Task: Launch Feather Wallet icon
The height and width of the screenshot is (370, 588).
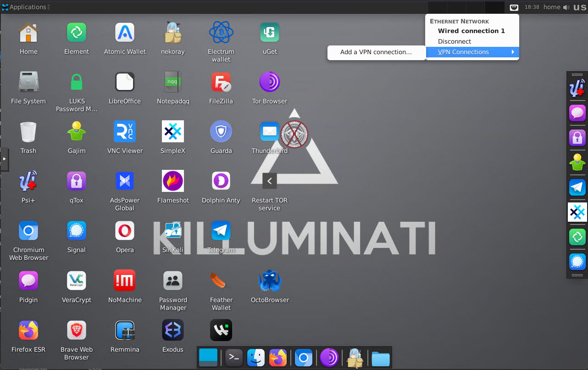Action: [x=221, y=280]
